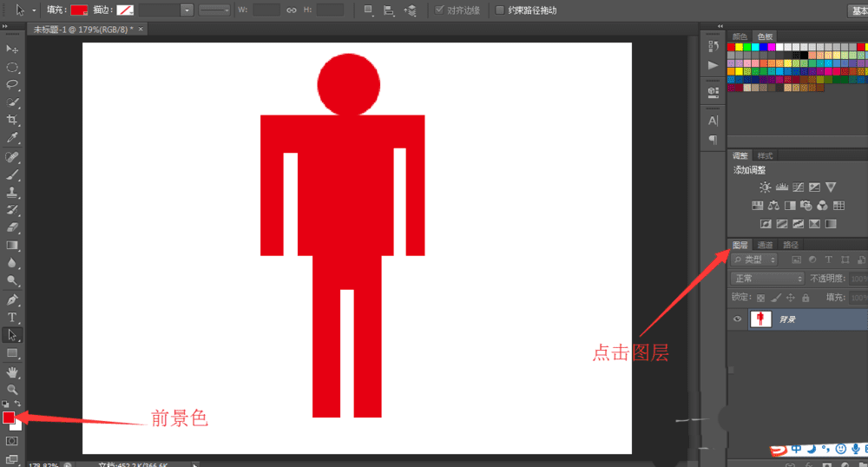Select the Pen tool
Screen dimensions: 868x467
coord(12,299)
